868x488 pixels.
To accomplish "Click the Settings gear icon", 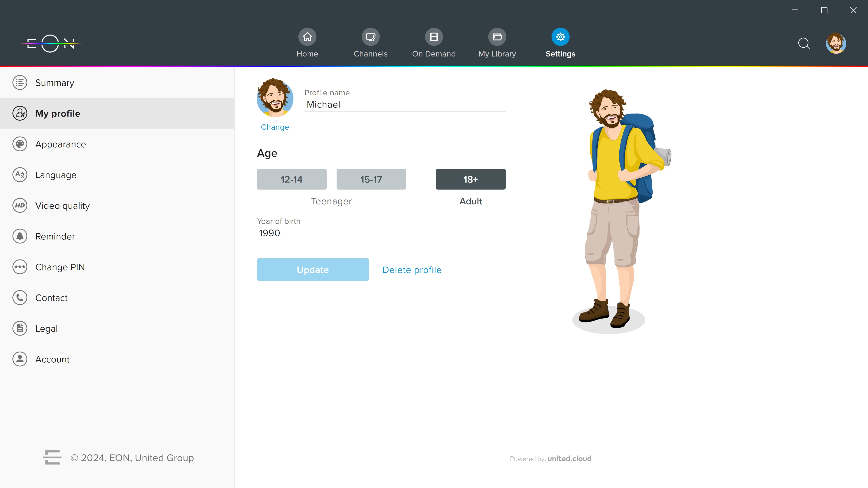I will [560, 37].
